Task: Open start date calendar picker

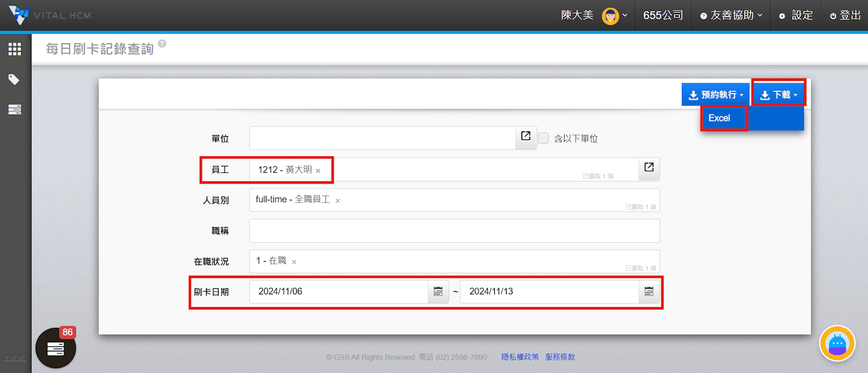Action: tap(438, 292)
